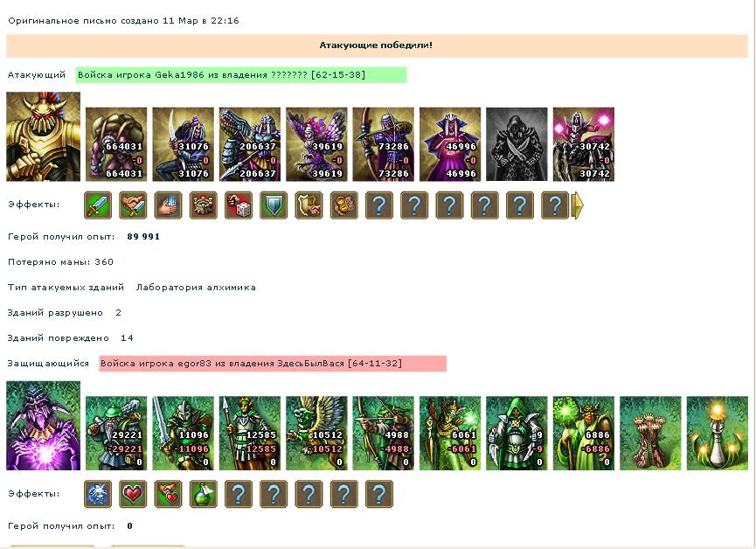Open attacker hero portrait in gold armor
756x549 pixels.
44,137
